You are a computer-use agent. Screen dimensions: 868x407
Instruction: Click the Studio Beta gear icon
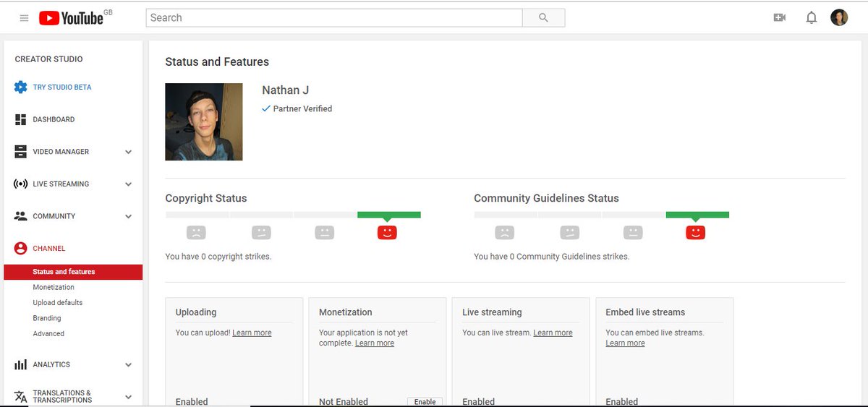pyautogui.click(x=20, y=87)
